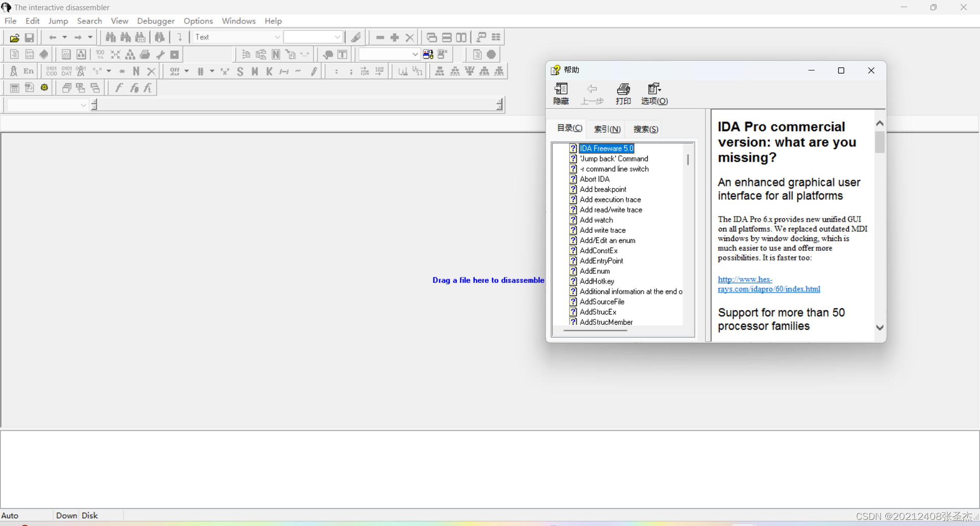Click the 0101 DAT convert-to-data icon

click(67, 71)
